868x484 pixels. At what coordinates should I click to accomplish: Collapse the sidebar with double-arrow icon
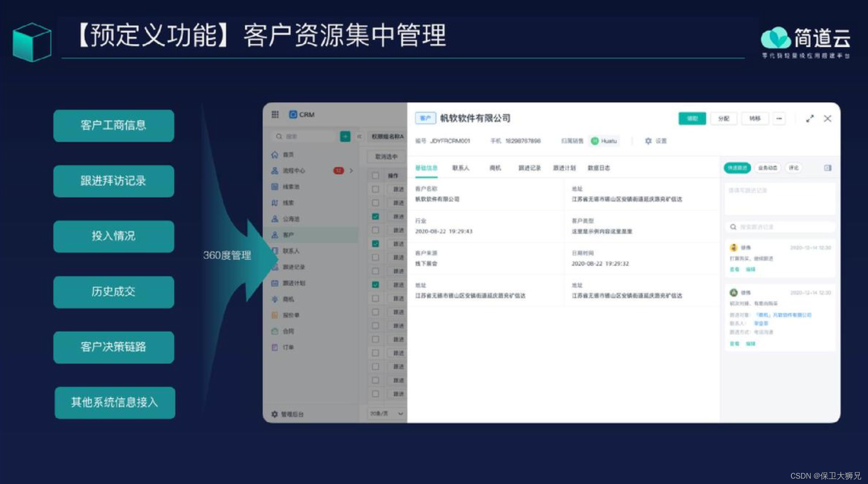[x=359, y=136]
